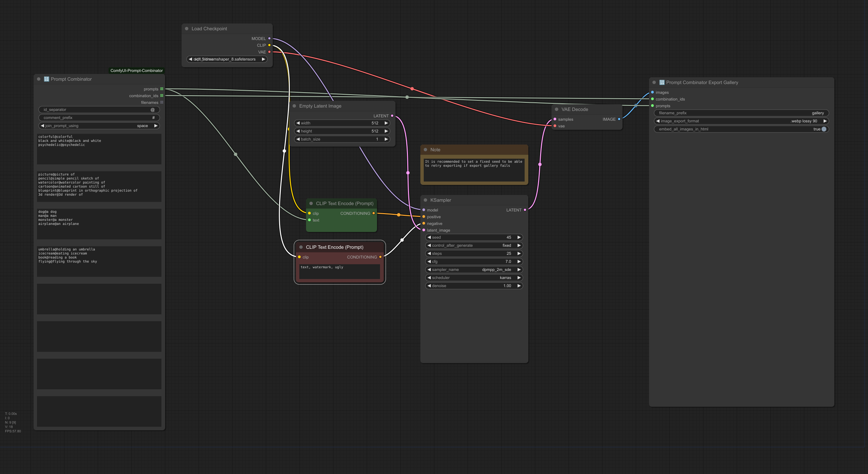Viewport: 868px width, 474px height.
Task: Open the sampler_name dropdown value
Action: tap(496, 270)
